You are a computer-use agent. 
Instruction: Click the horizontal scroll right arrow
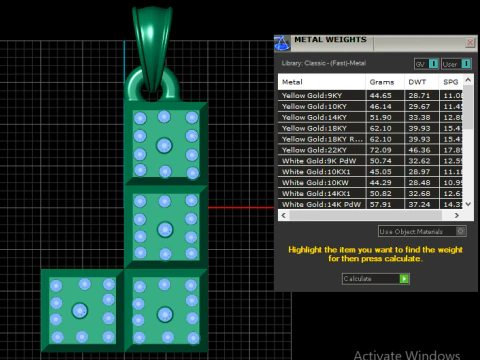[x=457, y=215]
